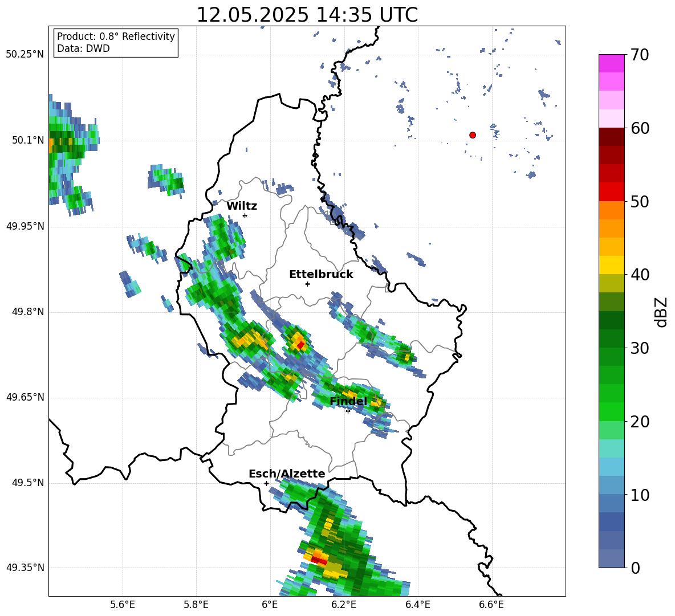
Task: Click the 50.25°N latitude label
Action: click(25, 55)
